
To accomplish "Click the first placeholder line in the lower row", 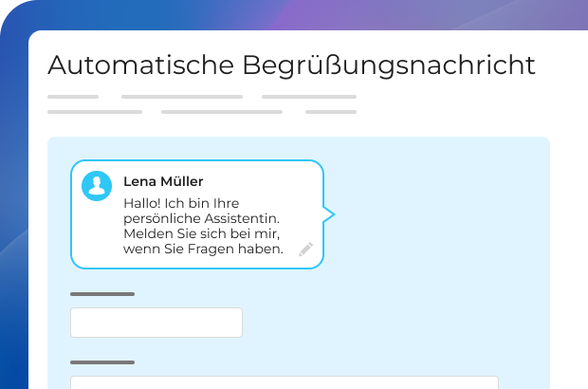I will [95, 112].
